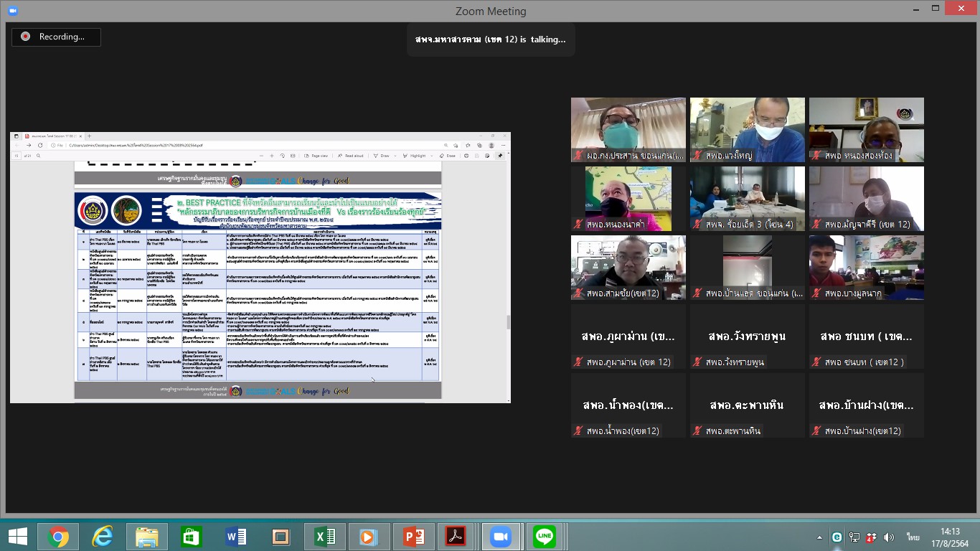
Task: Click the Windows Start button
Action: click(x=17, y=536)
